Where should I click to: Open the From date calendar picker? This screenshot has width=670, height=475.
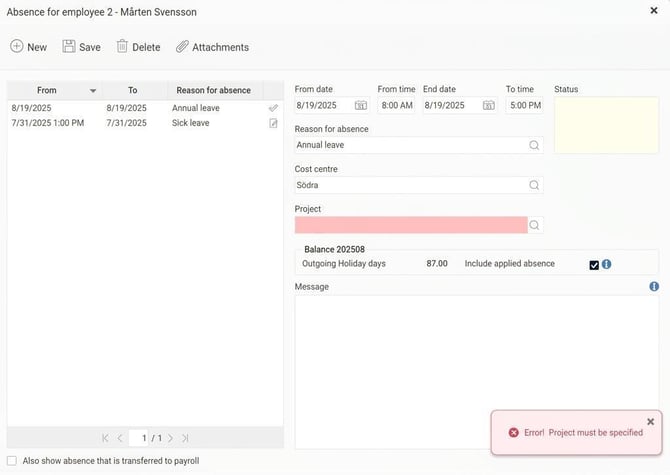(361, 105)
